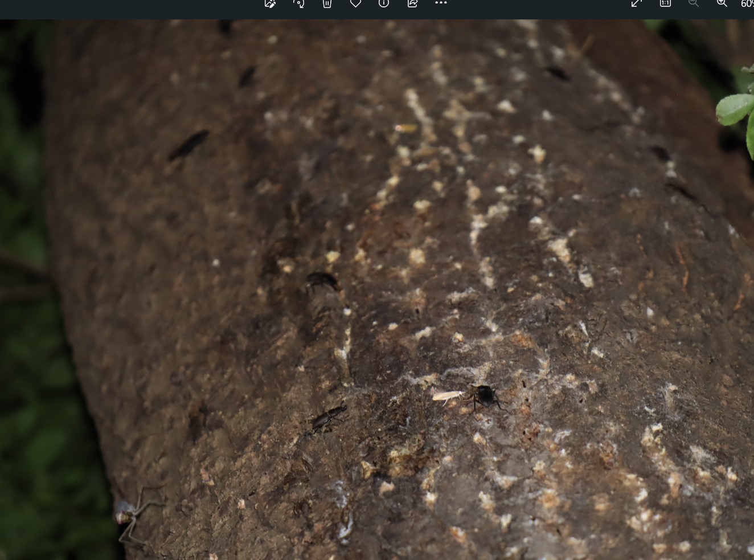Show file info via the info icon
The height and width of the screenshot is (560, 754).
(x=384, y=3)
